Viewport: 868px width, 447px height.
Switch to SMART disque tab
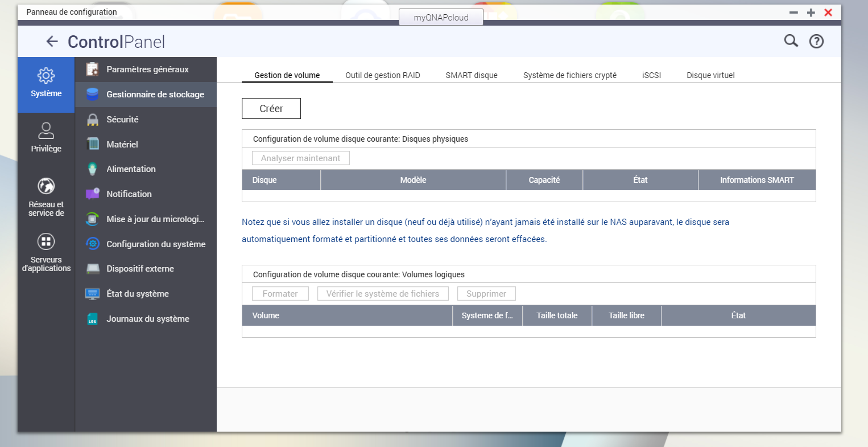[x=472, y=75]
